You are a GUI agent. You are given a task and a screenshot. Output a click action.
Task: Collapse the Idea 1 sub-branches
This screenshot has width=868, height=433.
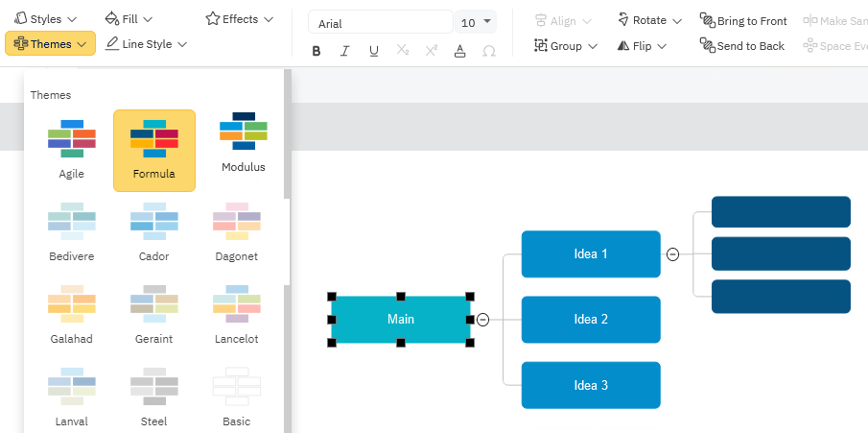(x=673, y=254)
